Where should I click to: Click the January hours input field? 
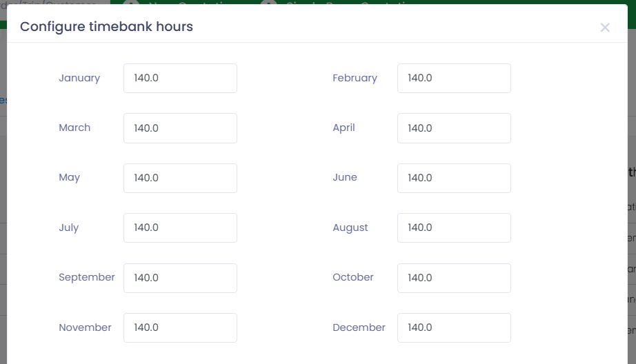tap(180, 78)
